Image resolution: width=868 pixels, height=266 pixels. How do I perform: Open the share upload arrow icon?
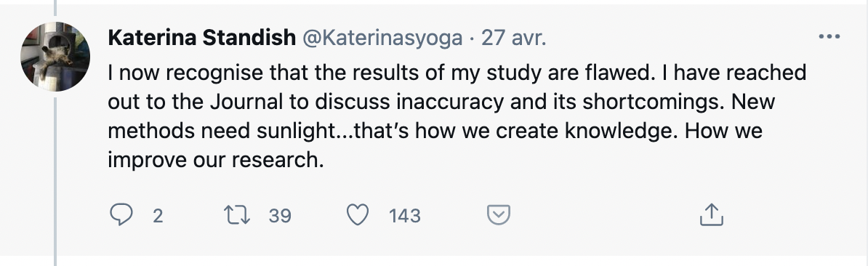click(712, 214)
